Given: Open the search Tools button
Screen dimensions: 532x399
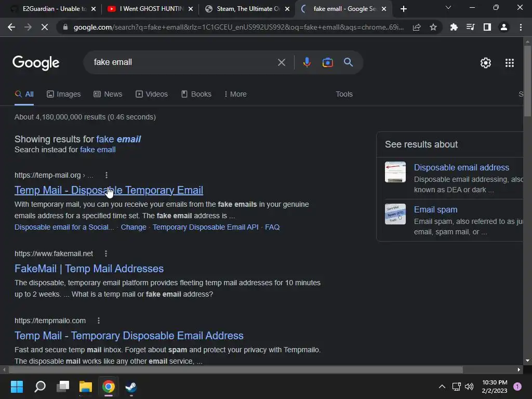Looking at the screenshot, I should point(344,94).
